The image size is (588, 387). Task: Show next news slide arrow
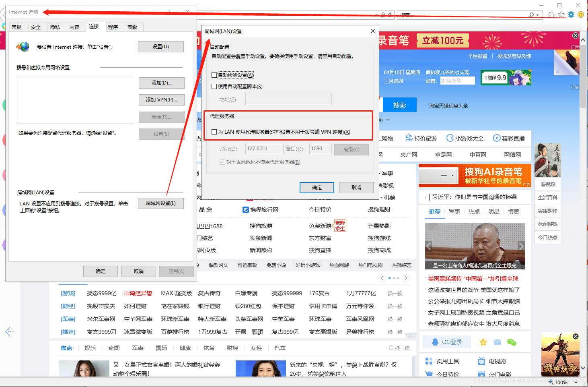(x=521, y=246)
